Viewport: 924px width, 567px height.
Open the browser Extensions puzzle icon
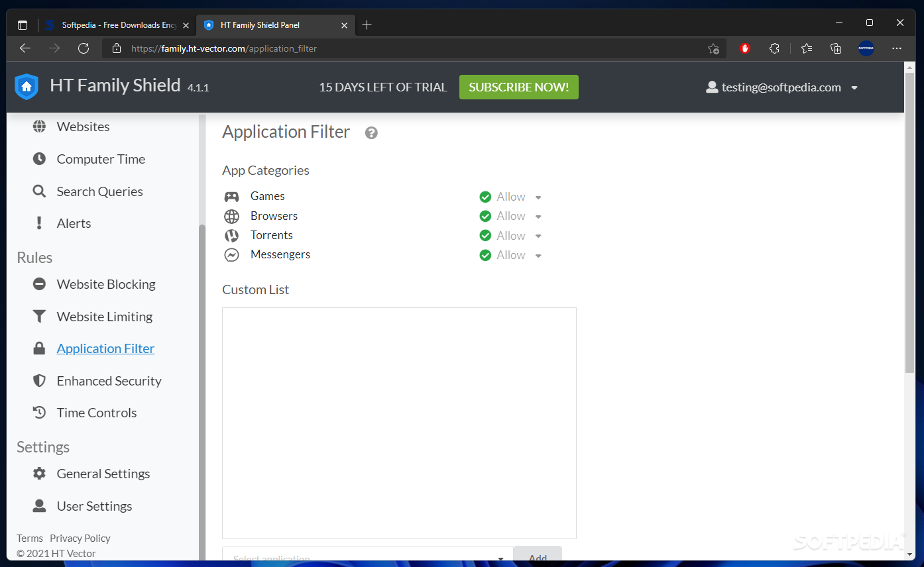click(774, 48)
